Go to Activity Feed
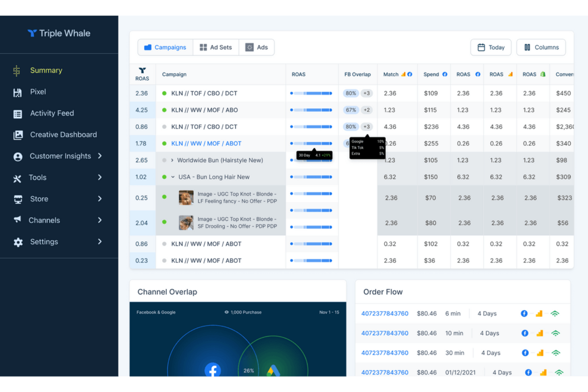The image size is (588, 392). [52, 113]
